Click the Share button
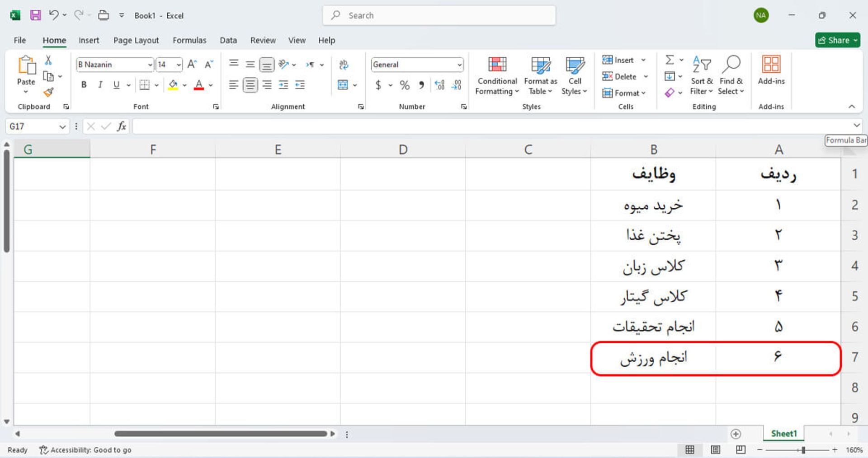The image size is (868, 458). [838, 40]
